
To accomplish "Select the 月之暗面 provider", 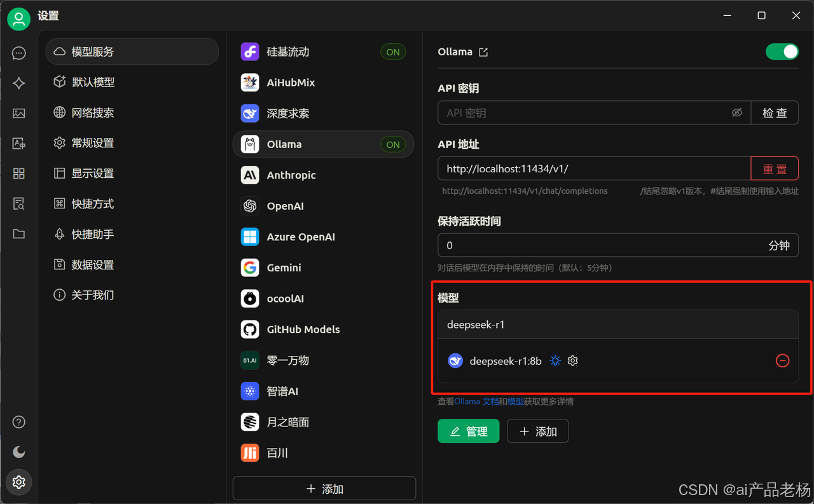I will 323,422.
